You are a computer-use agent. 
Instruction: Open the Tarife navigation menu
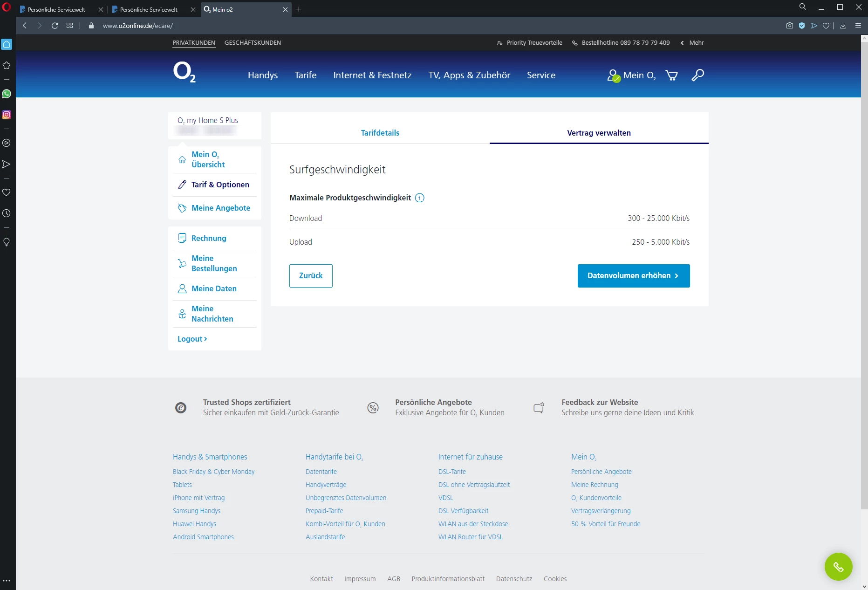(x=306, y=75)
